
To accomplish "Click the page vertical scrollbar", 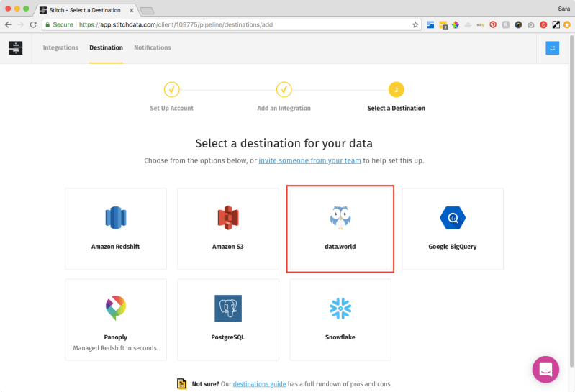I will pyautogui.click(x=571, y=201).
